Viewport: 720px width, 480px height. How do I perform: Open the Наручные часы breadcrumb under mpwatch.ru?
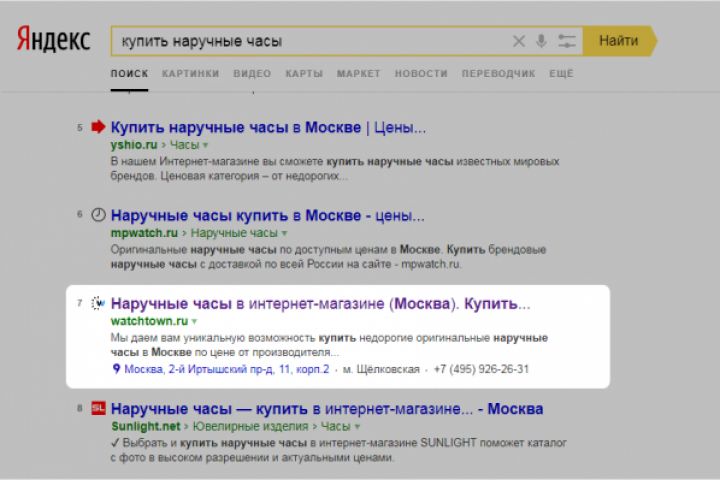(x=234, y=233)
